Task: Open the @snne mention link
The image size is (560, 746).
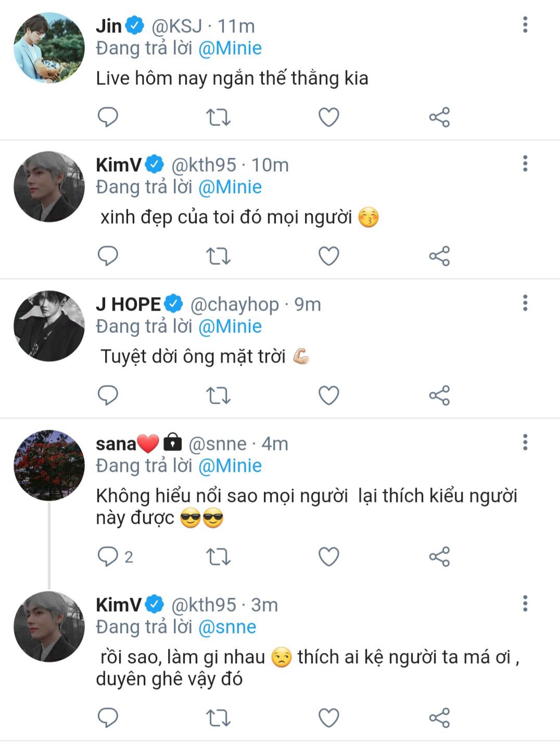Action: [227, 627]
